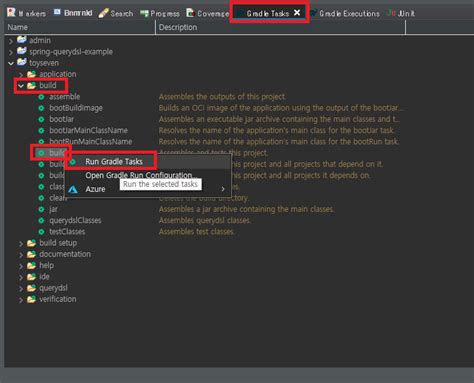The image size is (474, 383).
Task: Switch to the JUnit tab
Action: (x=401, y=13)
